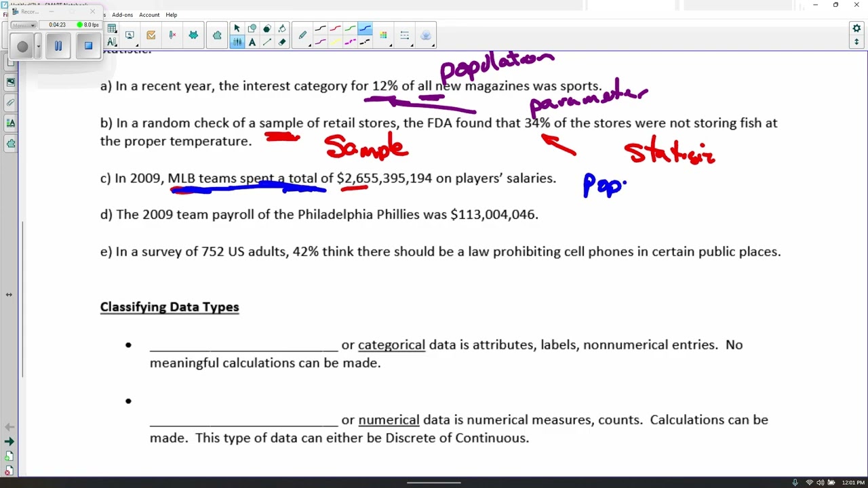
Task: Click the $113,004,046 value in item d
Action: coord(494,215)
